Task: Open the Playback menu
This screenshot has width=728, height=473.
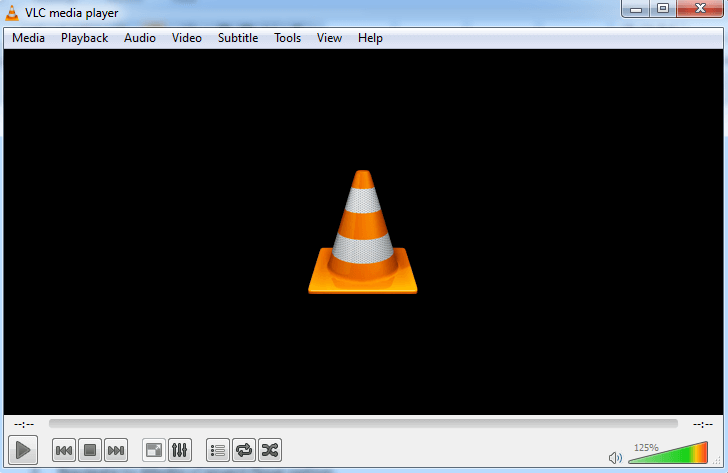Action: 84,38
